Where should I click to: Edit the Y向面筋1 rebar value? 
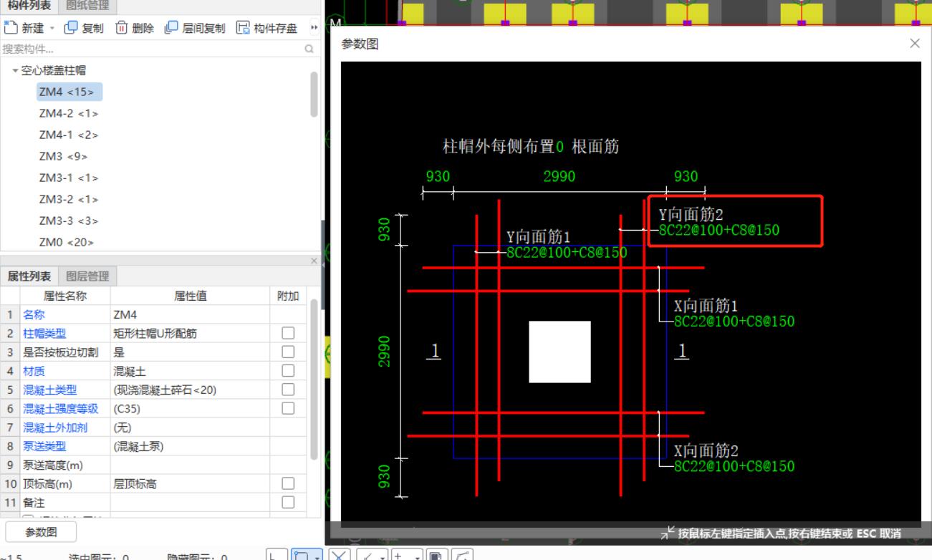tap(567, 252)
